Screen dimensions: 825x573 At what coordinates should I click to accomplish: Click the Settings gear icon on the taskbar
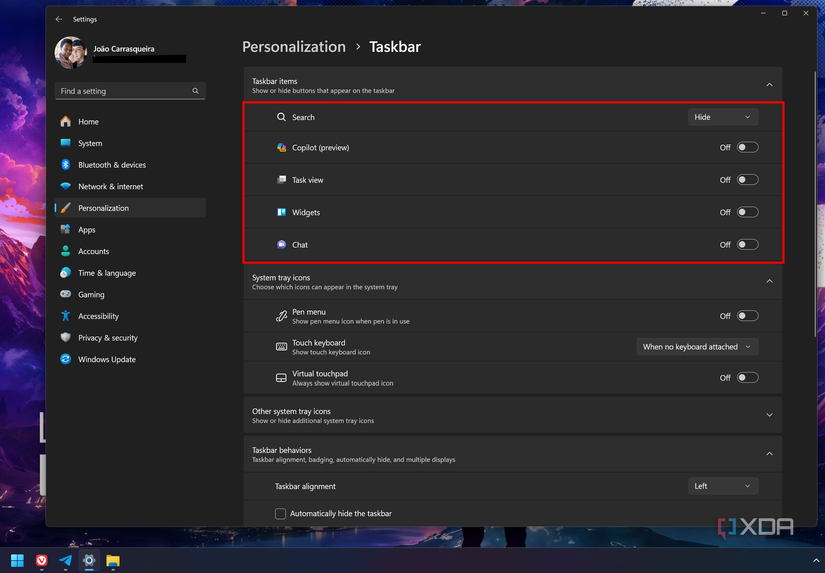pos(89,560)
